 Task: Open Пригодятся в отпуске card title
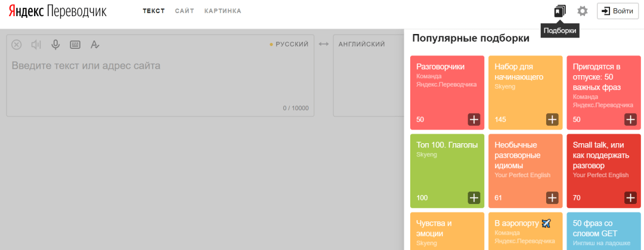[x=597, y=77]
